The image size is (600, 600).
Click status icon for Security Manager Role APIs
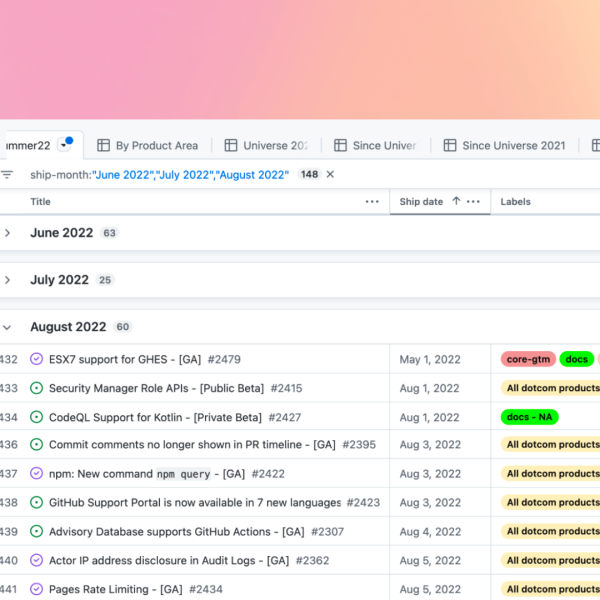[x=36, y=388]
